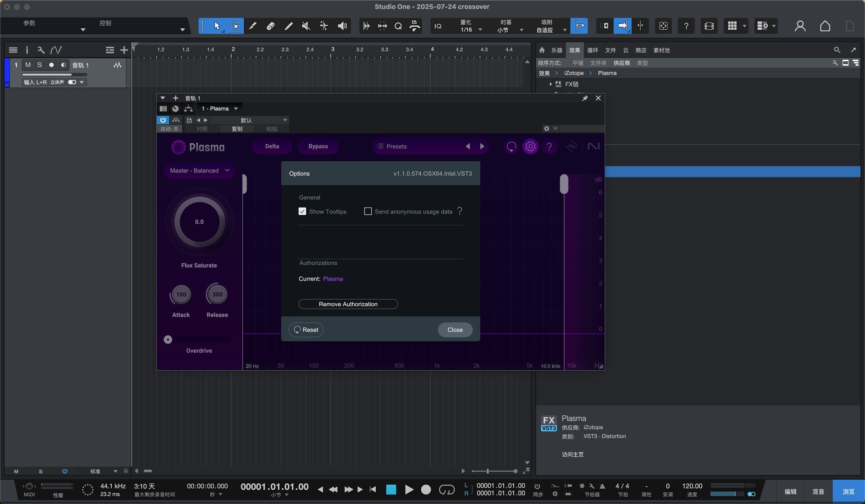The height and width of the screenshot is (504, 865).
Task: Click the Reset button in Options
Action: (x=306, y=330)
